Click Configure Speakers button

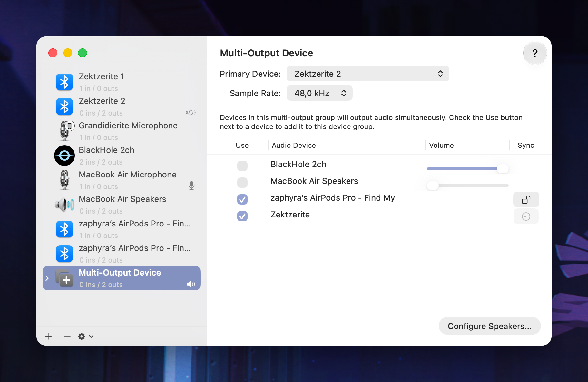490,326
